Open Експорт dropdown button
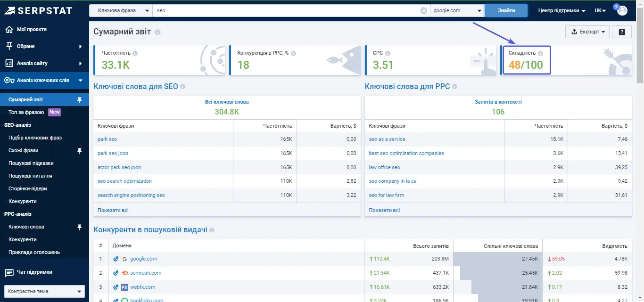The image size is (644, 302). point(587,32)
